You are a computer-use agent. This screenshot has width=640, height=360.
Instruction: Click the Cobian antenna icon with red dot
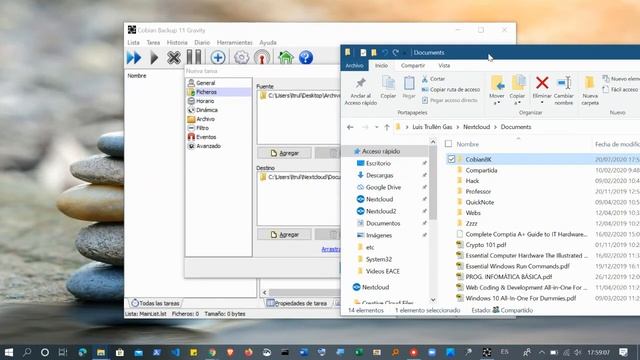pos(262,58)
